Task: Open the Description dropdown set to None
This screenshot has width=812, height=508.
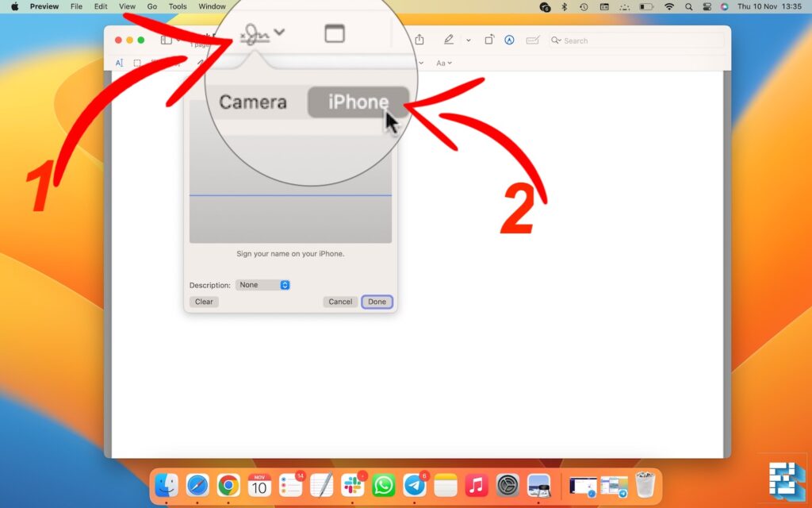Action: click(262, 284)
